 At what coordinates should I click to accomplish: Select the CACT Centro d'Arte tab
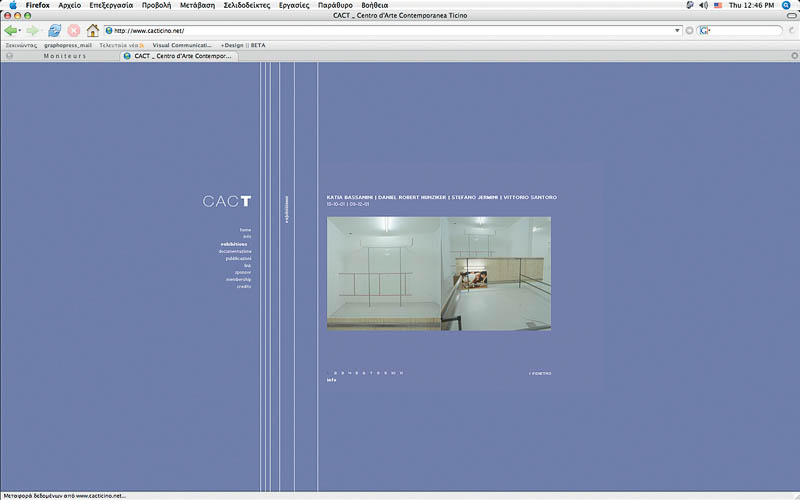pos(179,56)
